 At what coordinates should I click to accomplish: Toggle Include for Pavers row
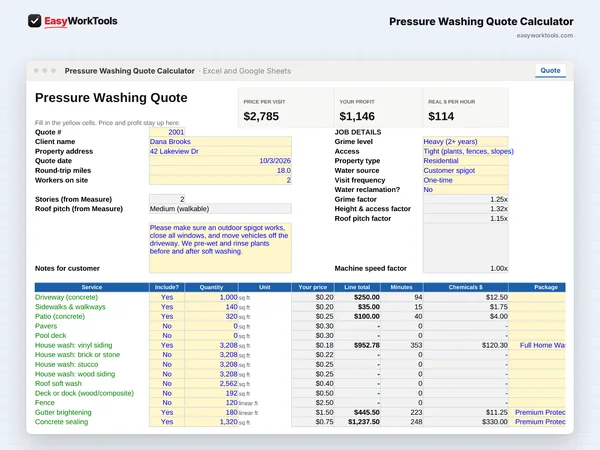(x=167, y=326)
